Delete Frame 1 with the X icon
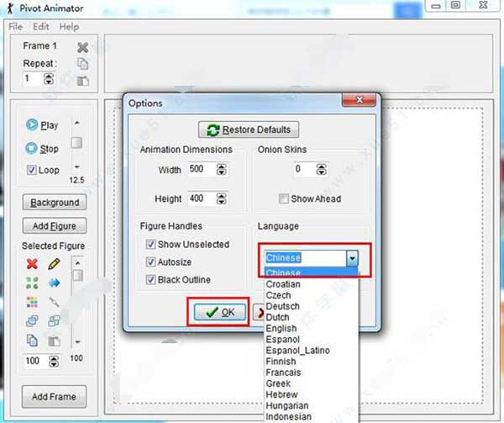The image size is (504, 423). pyautogui.click(x=82, y=48)
